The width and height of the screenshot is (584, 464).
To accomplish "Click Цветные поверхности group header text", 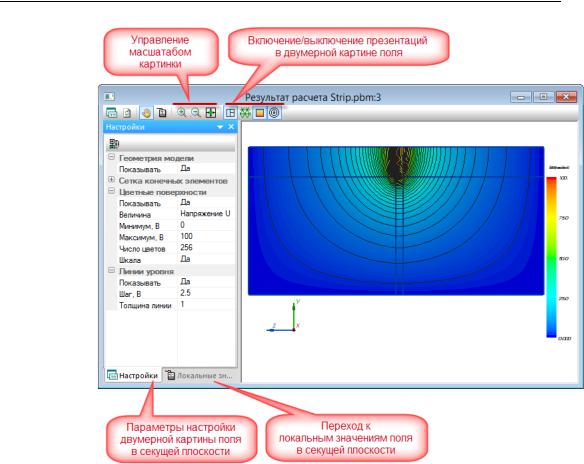I will coord(163,192).
